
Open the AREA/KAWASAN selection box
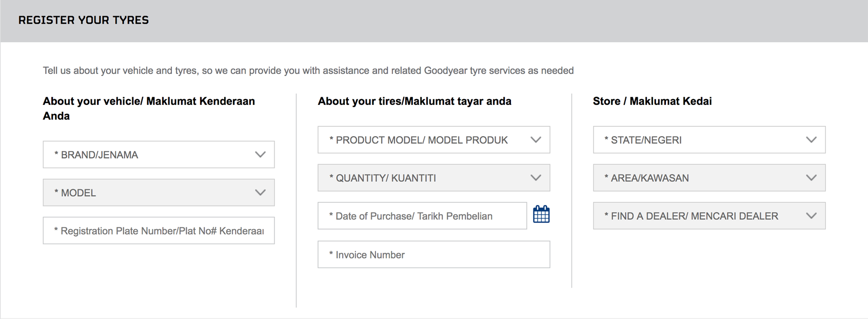pos(709,178)
